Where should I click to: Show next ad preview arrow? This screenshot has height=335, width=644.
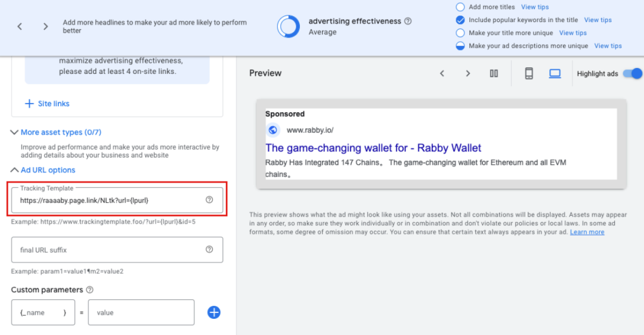(468, 73)
